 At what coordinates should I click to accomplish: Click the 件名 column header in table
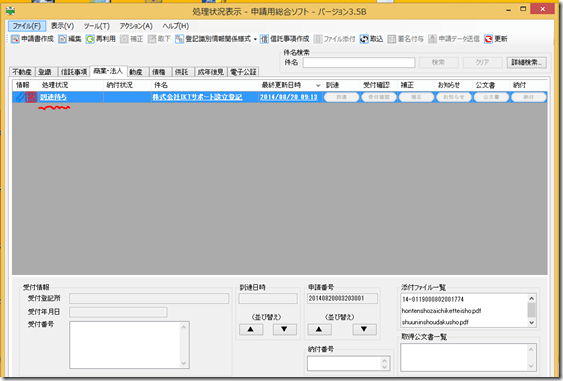pyautogui.click(x=205, y=85)
